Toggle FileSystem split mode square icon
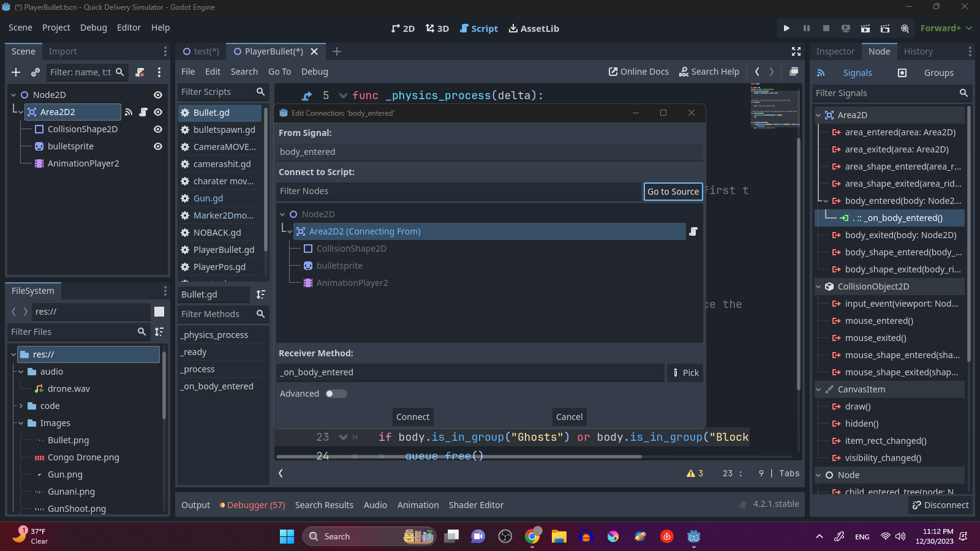Viewport: 980px width, 551px height. (x=159, y=312)
